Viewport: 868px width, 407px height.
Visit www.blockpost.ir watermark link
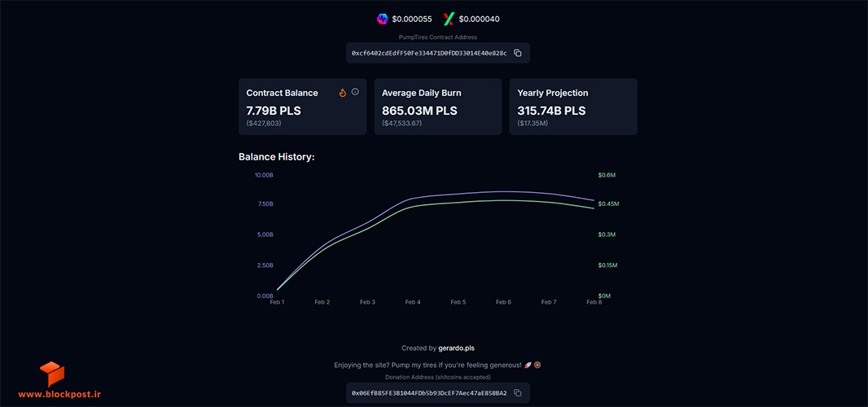(x=59, y=394)
